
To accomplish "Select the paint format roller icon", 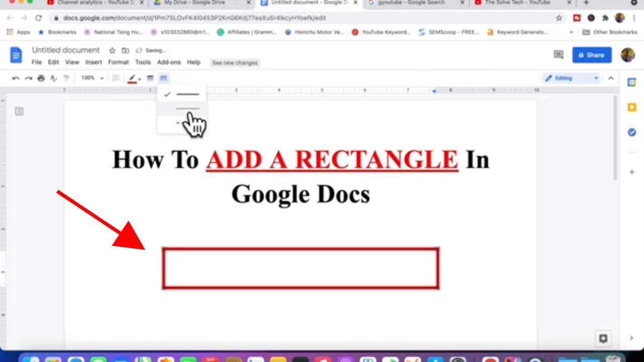I will point(66,78).
